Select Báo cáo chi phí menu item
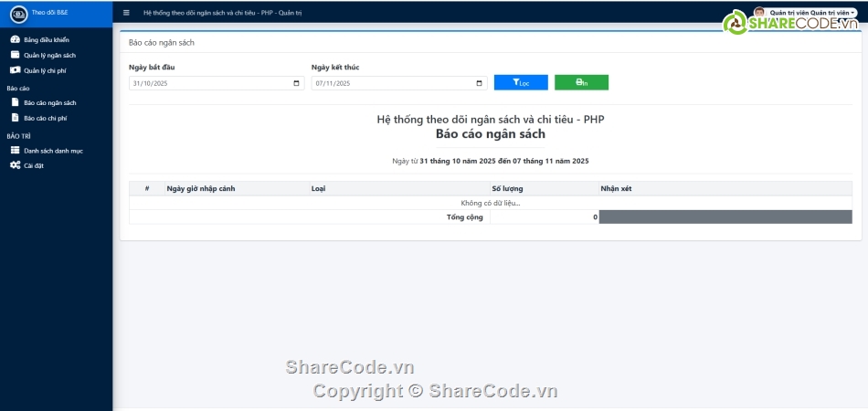 coord(46,118)
